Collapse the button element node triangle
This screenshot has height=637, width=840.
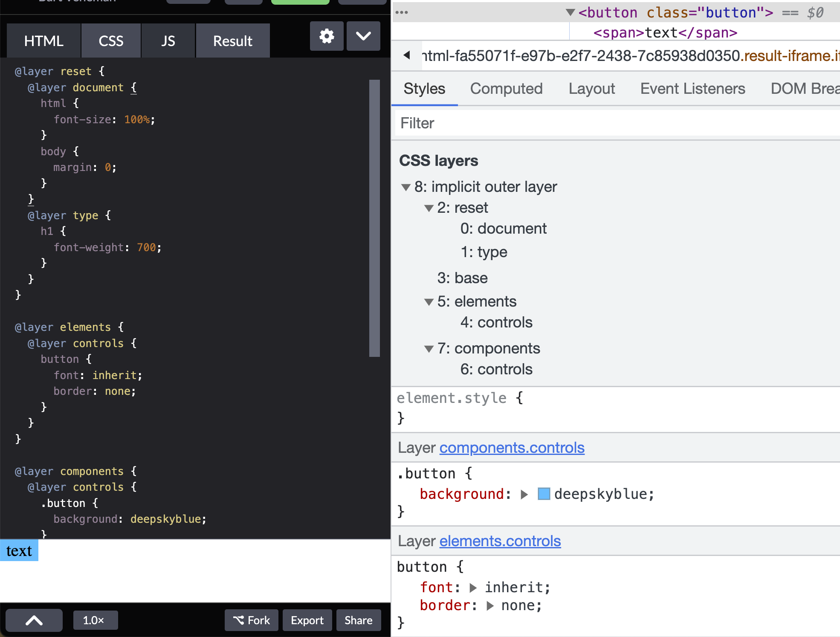tap(570, 12)
